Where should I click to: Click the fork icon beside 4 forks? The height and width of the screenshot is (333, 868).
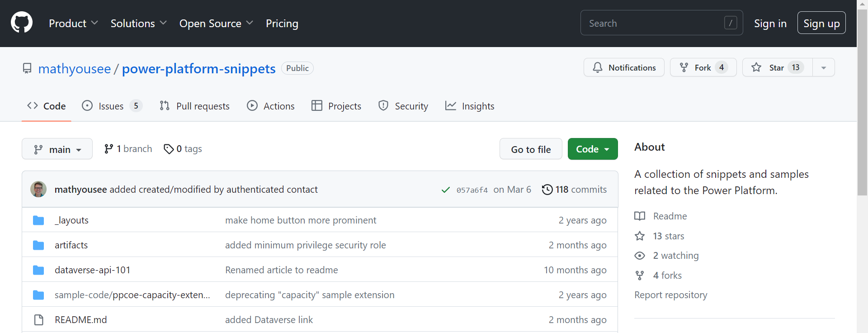pyautogui.click(x=640, y=276)
